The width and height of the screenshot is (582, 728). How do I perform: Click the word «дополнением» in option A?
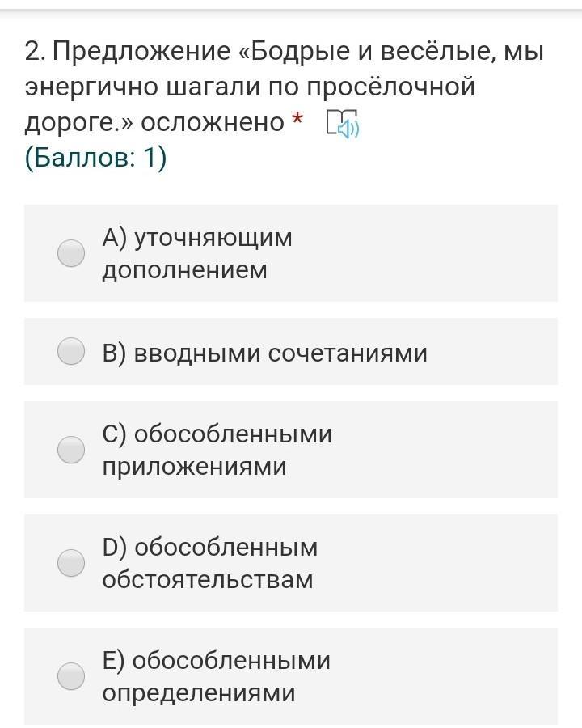pos(184,270)
